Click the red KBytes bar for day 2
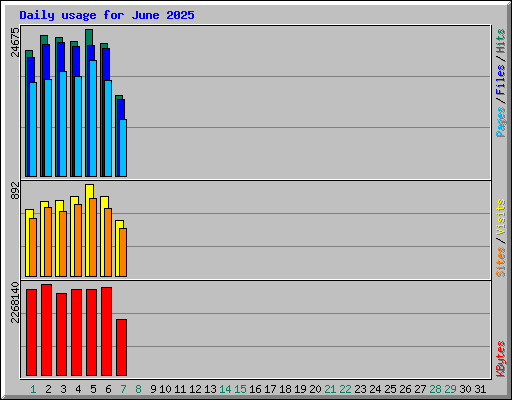 click(x=46, y=330)
